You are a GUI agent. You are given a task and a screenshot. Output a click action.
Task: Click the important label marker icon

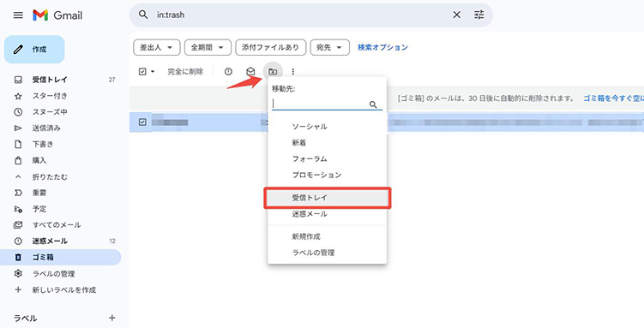pyautogui.click(x=18, y=193)
